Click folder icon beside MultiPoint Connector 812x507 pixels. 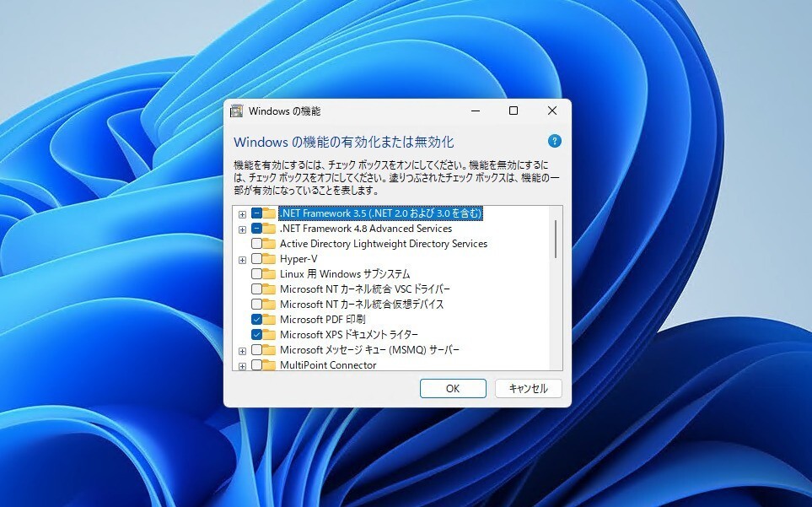(269, 364)
